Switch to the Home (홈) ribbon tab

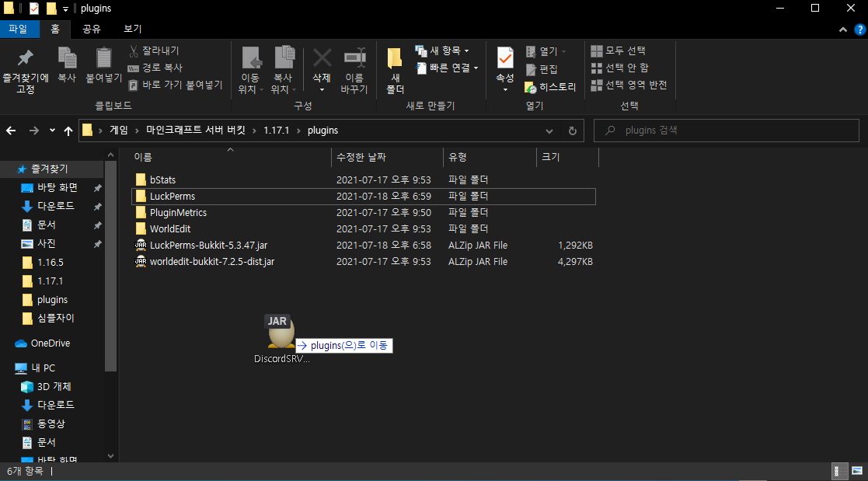(55, 29)
